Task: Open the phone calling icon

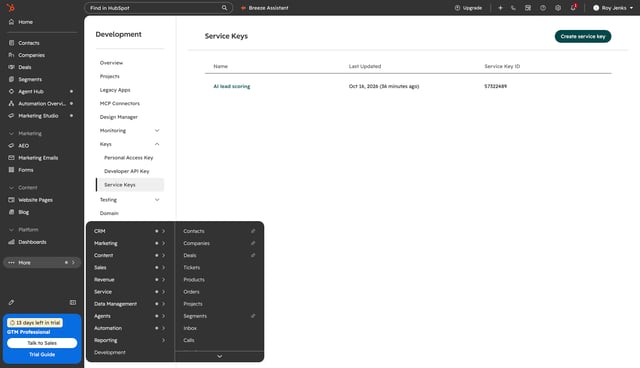Action: (x=513, y=8)
